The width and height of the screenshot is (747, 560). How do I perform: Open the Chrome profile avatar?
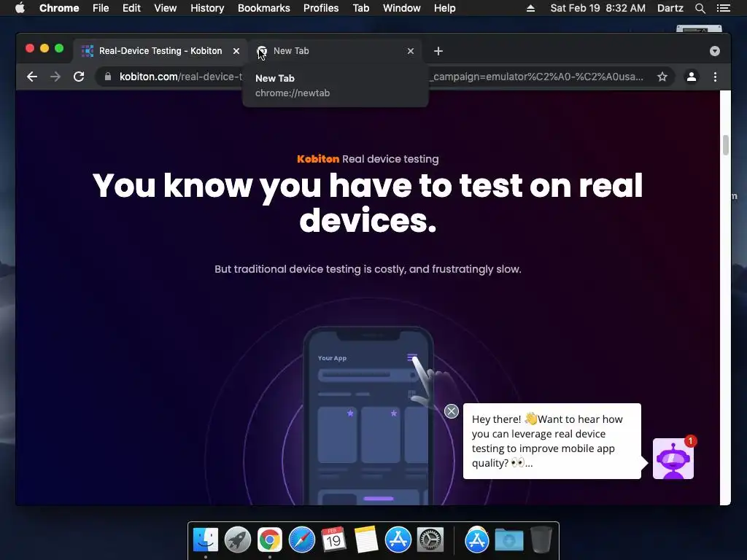coord(692,77)
